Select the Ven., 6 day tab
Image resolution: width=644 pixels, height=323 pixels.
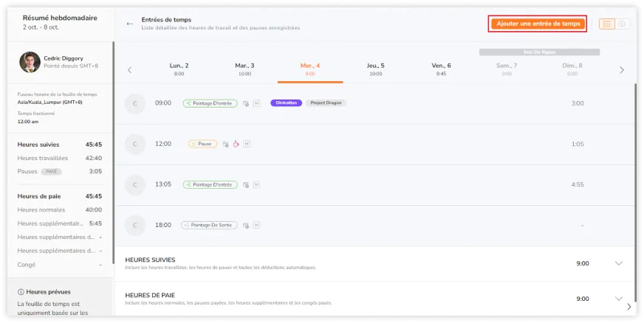click(x=441, y=69)
